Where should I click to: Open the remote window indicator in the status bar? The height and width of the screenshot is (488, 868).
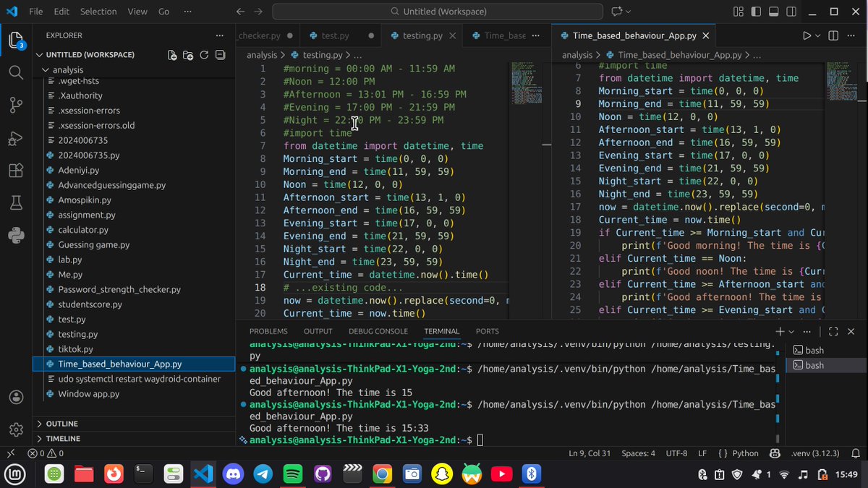pyautogui.click(x=10, y=453)
